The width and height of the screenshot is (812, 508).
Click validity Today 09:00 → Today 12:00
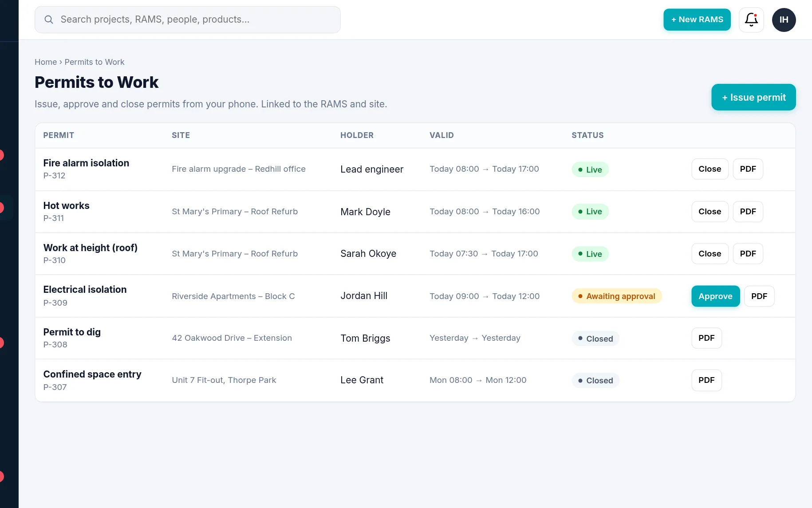coord(485,296)
